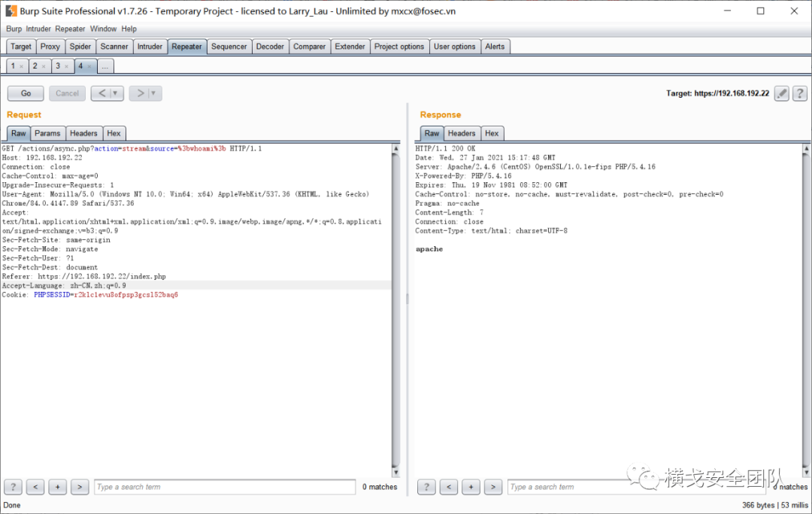Click the Burp Suite title bar icon
The width and height of the screenshot is (812, 514).
coord(11,11)
